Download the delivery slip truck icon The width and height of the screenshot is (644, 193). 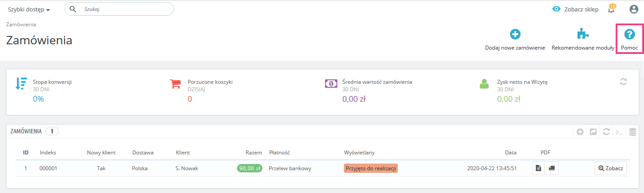click(x=552, y=168)
